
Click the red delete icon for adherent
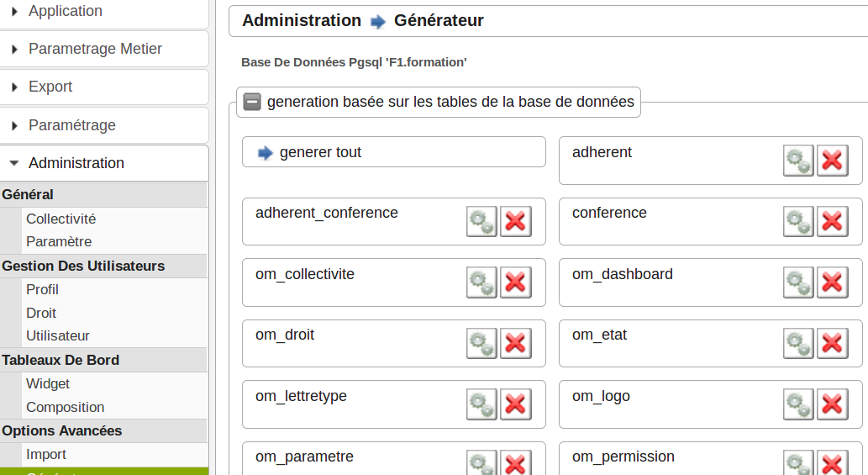(832, 161)
